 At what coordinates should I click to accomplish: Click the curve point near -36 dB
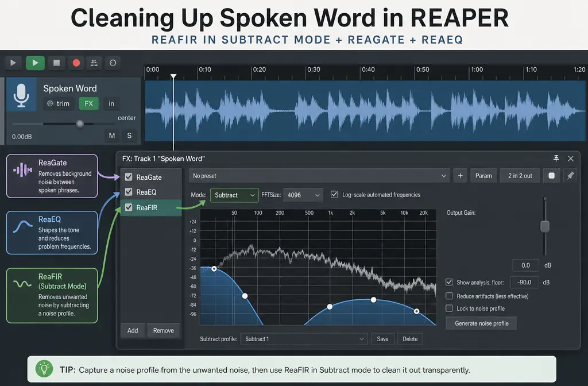(214, 269)
